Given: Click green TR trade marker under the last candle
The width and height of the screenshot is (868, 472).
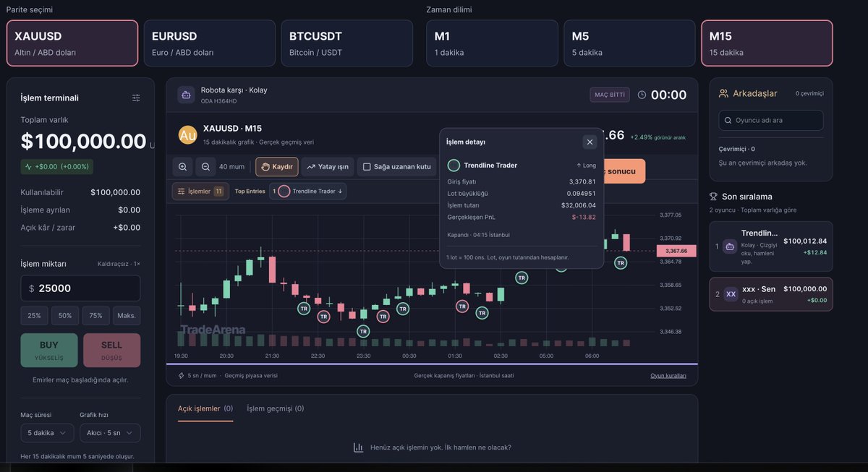Looking at the screenshot, I should [621, 263].
